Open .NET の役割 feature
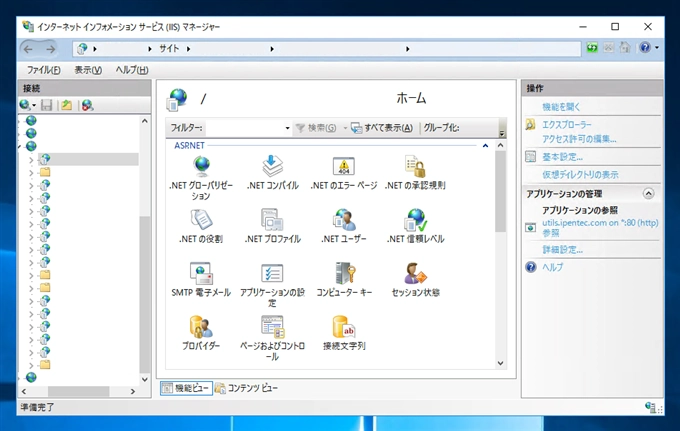 pyautogui.click(x=201, y=226)
